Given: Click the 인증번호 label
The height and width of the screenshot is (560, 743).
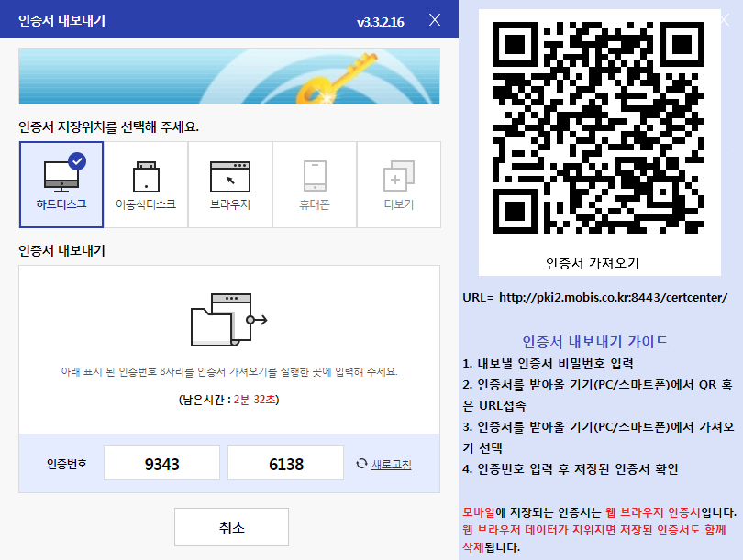Looking at the screenshot, I should click(x=67, y=464).
